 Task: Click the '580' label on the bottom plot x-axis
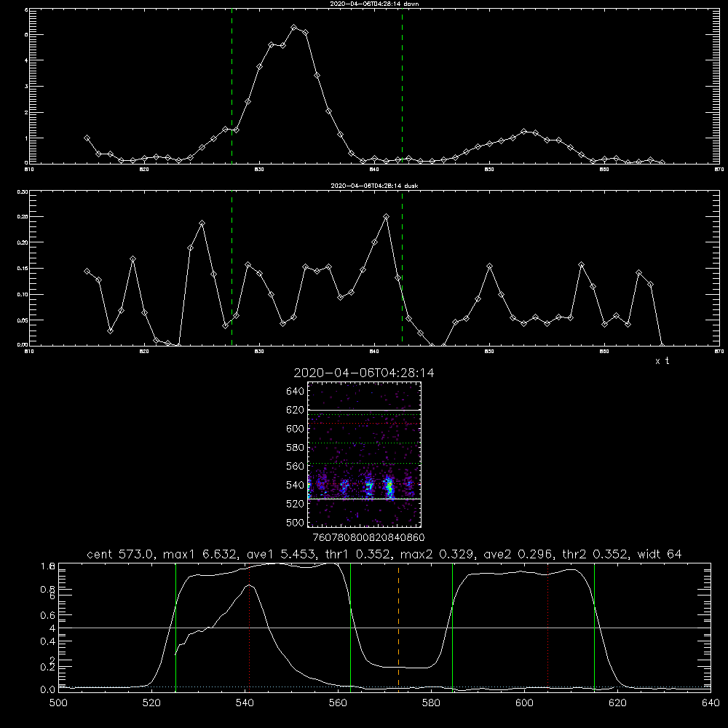431,703
